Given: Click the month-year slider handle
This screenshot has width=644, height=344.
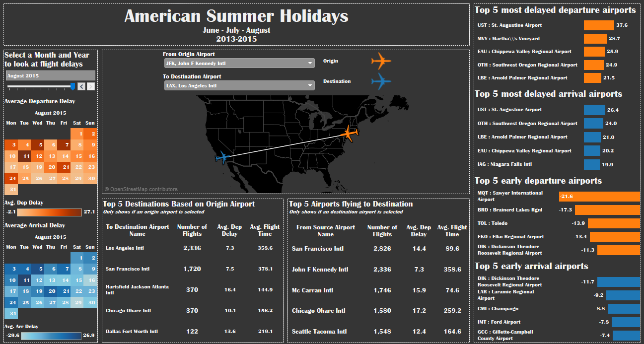Looking at the screenshot, I should coord(73,86).
